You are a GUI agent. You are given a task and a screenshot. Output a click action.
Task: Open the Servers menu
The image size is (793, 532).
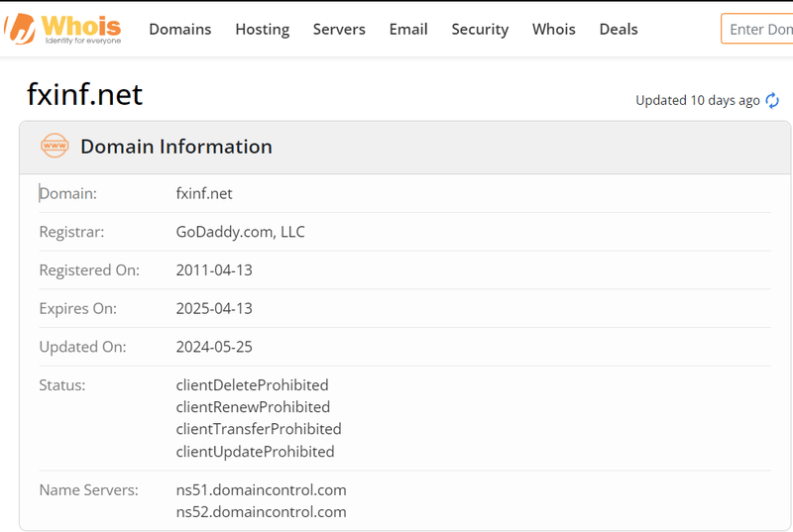pos(339,30)
